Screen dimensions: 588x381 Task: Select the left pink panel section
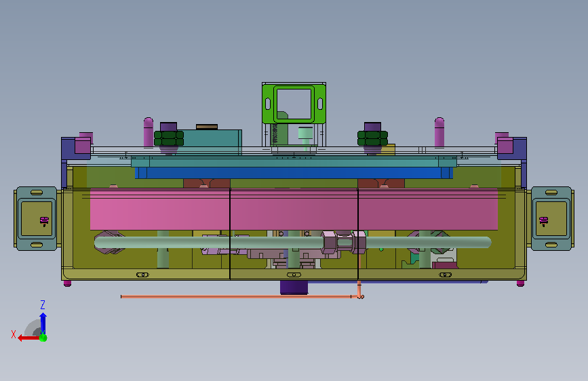[x=160, y=209]
